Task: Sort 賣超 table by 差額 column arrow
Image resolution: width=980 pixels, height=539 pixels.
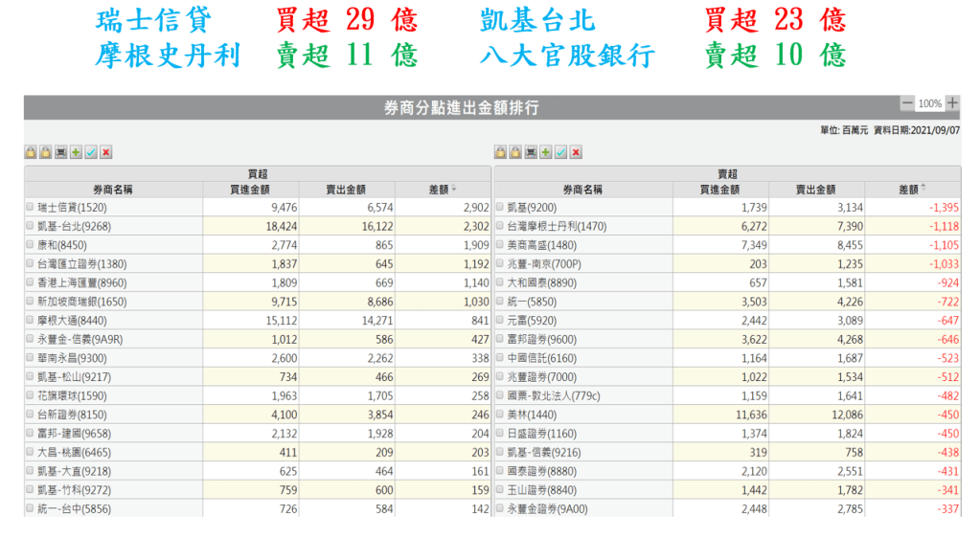Action: click(x=923, y=190)
